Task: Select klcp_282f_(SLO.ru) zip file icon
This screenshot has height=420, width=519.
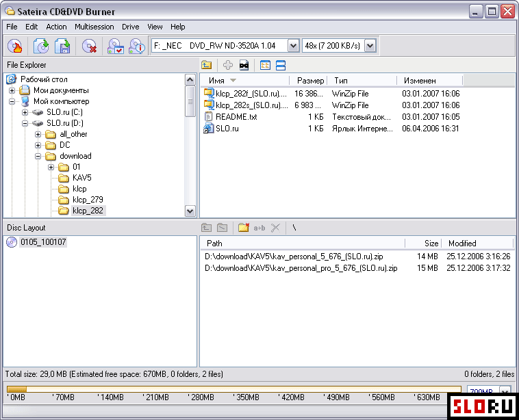Action: pyautogui.click(x=209, y=93)
